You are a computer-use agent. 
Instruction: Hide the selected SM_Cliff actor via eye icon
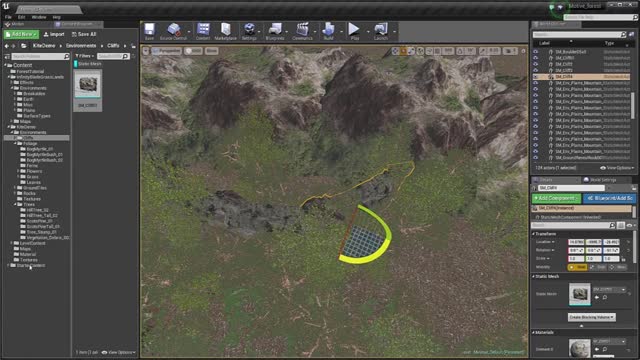point(536,77)
